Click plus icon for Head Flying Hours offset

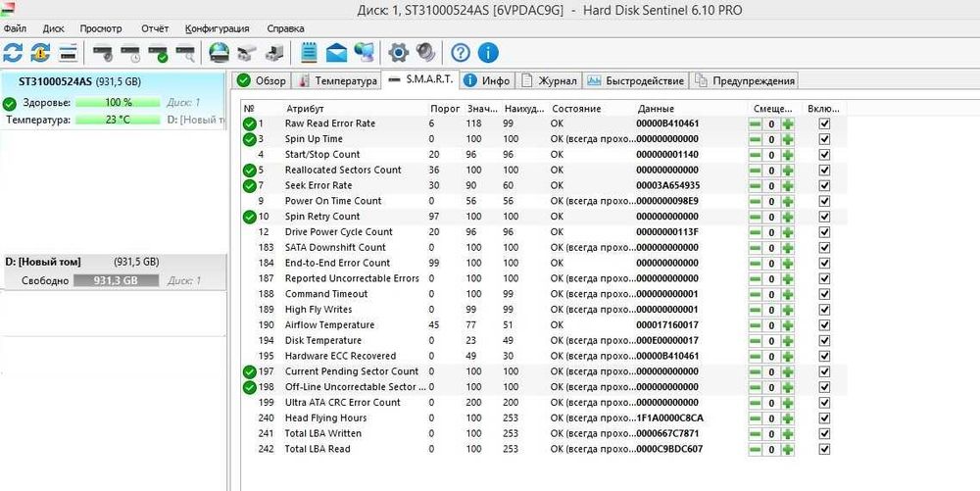point(788,418)
